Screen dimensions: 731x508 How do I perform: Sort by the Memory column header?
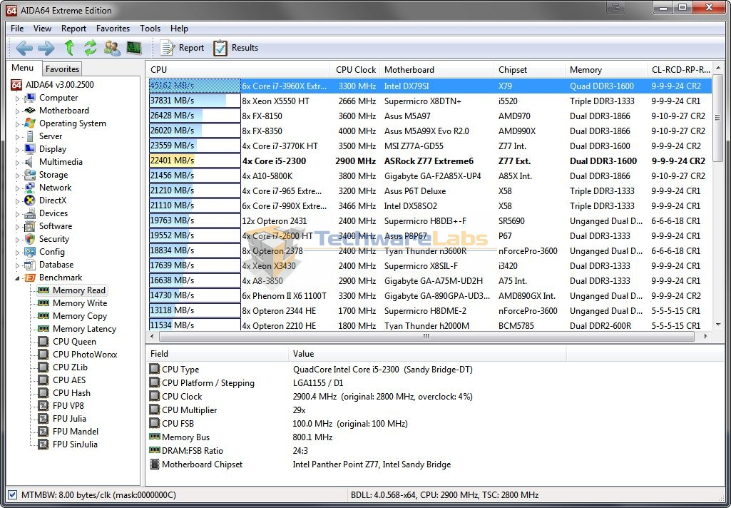[606, 69]
